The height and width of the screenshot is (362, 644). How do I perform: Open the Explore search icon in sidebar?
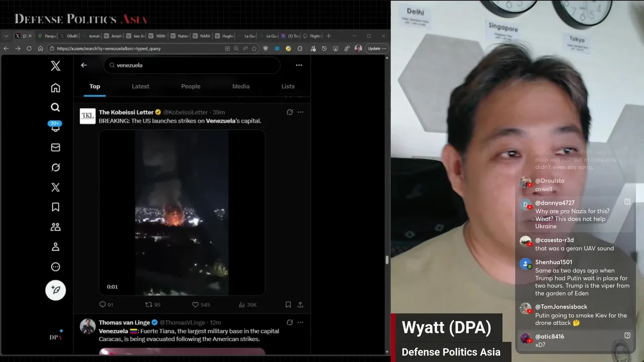pyautogui.click(x=55, y=107)
